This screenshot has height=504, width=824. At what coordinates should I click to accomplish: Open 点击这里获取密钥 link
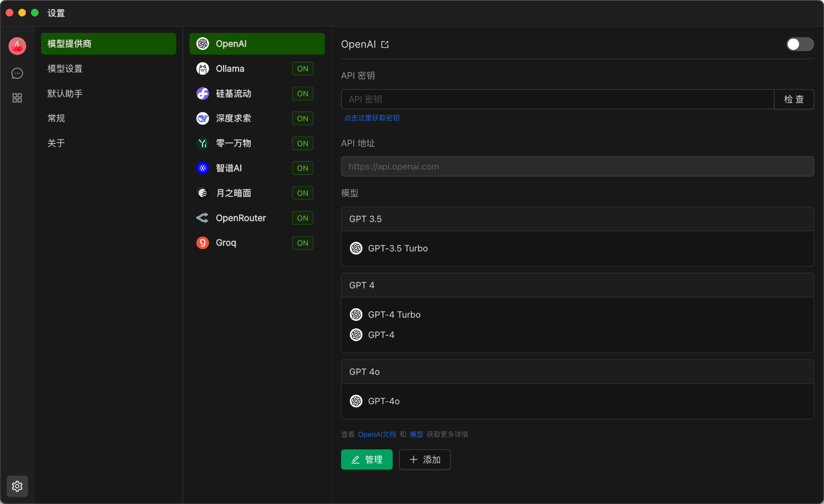(372, 118)
